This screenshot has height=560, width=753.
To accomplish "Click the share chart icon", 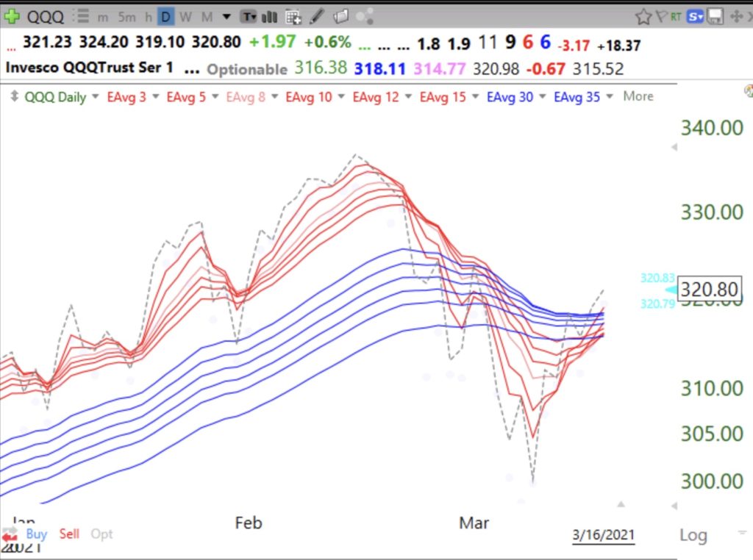I will [x=365, y=18].
